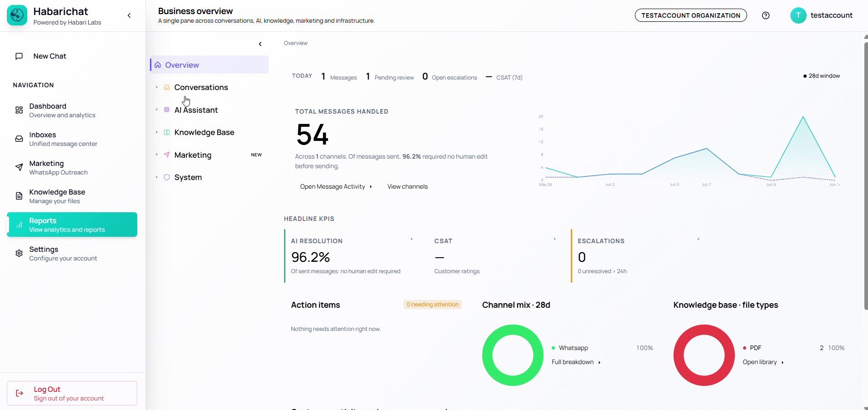This screenshot has width=868, height=410.
Task: Click the green Whatsapp donut chart
Action: 513,355
